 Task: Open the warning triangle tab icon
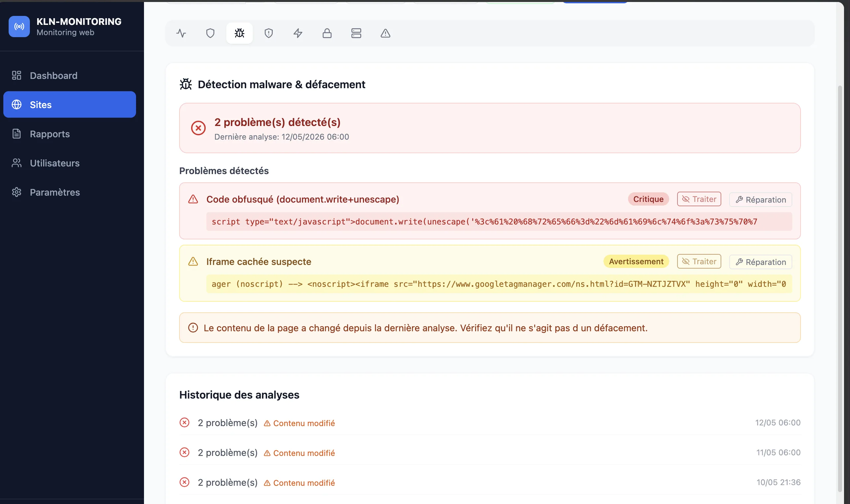(x=386, y=33)
